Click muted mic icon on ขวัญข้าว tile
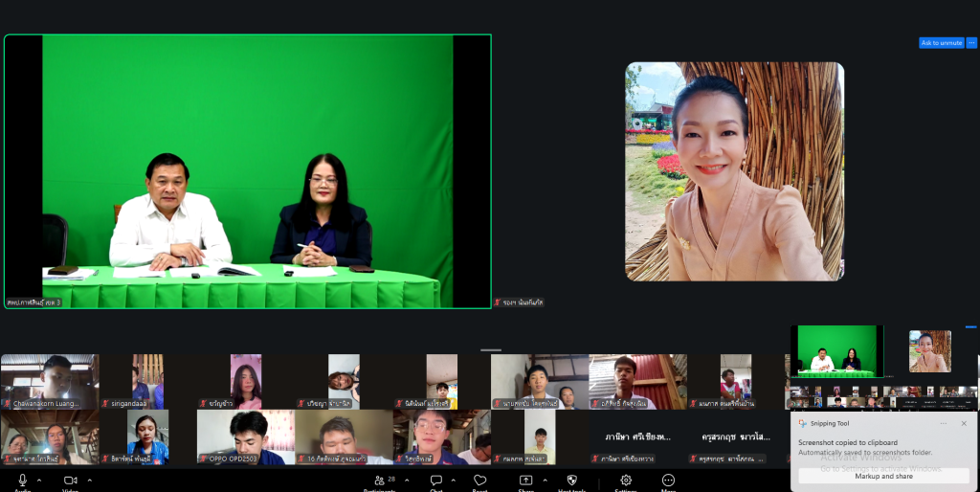Screen dimensions: 980x492 click(203, 404)
